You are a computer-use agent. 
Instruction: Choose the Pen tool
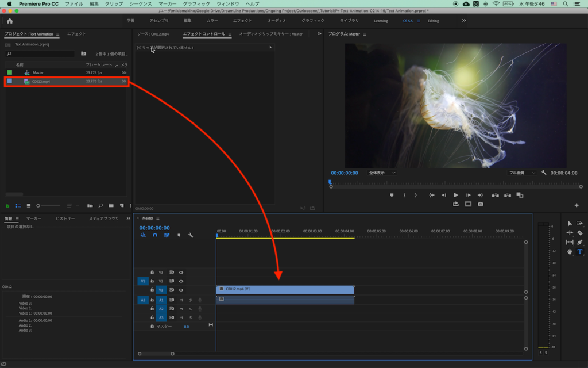click(579, 242)
